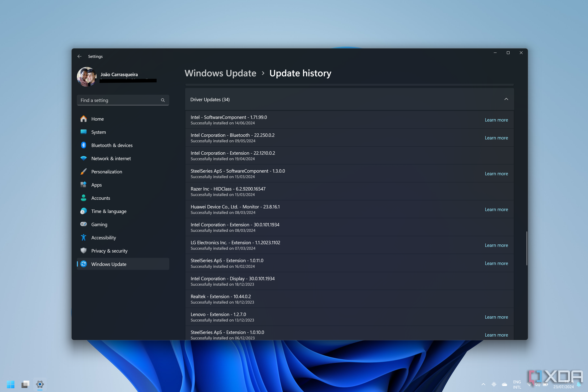Collapse the Driver Updates (34) section
The image size is (588, 392).
(x=506, y=99)
